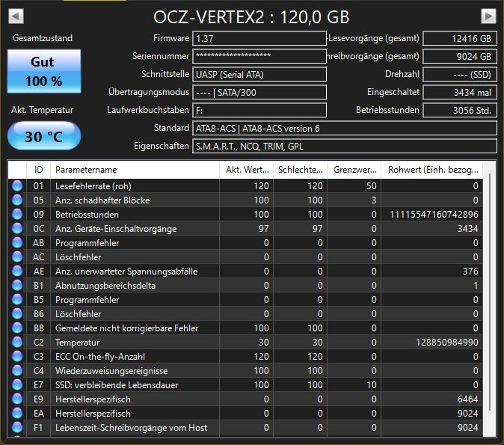
Task: Click the Temperatur parameter name
Action: pyautogui.click(x=78, y=342)
